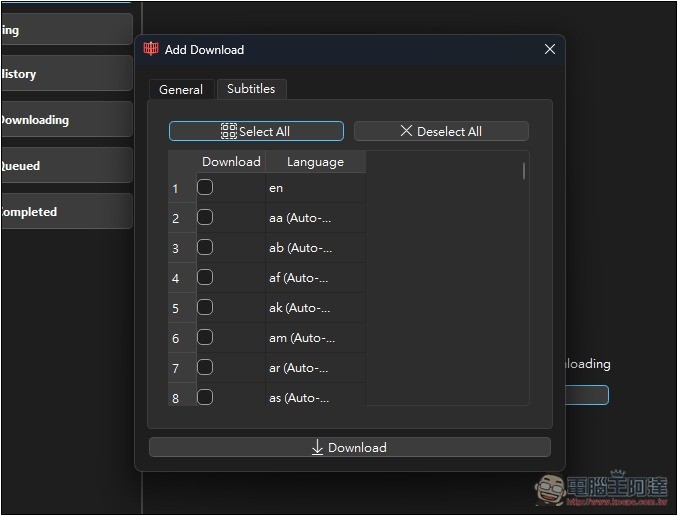The image size is (678, 516).
Task: Click the download arrow icon at bottom
Action: tap(318, 447)
